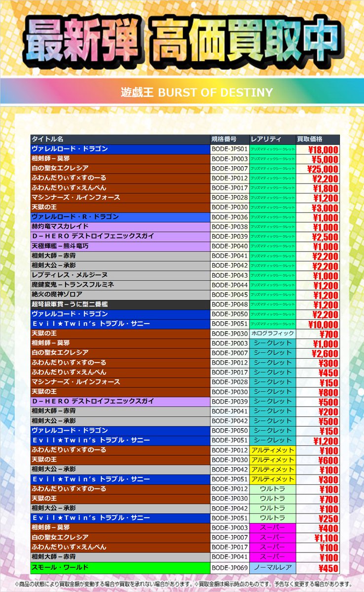Viewport: 364px width, 592px height.
Task: Click ウルトラ rarity in the ¥250 row
Action: [272, 518]
